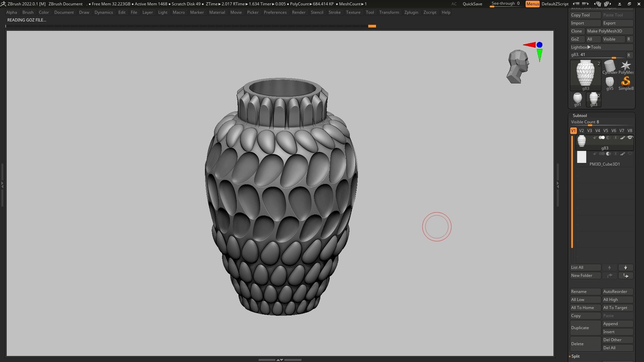Switch to visibility set V1
This screenshot has height=362, width=644.
point(573,131)
